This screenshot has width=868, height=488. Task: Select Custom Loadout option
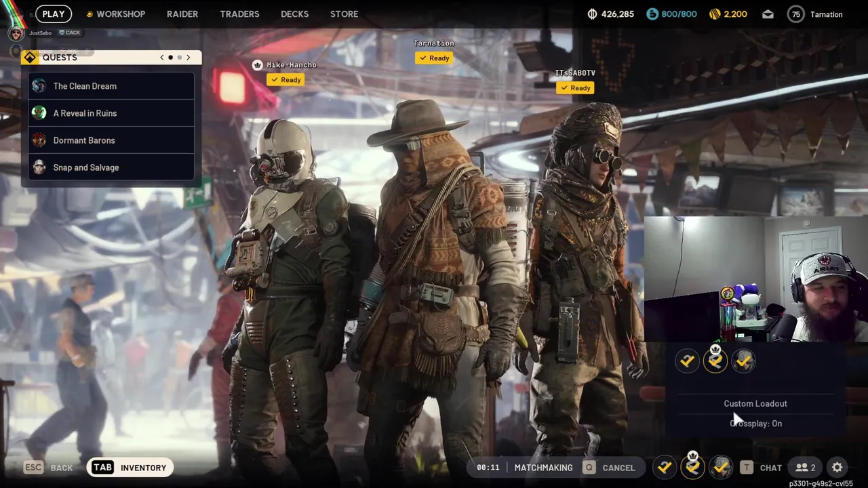(755, 404)
